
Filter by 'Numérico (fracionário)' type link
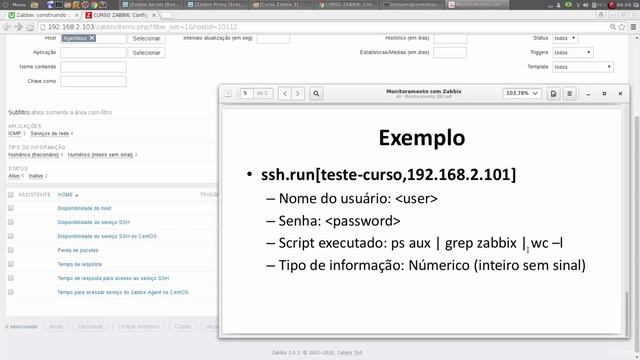click(33, 155)
